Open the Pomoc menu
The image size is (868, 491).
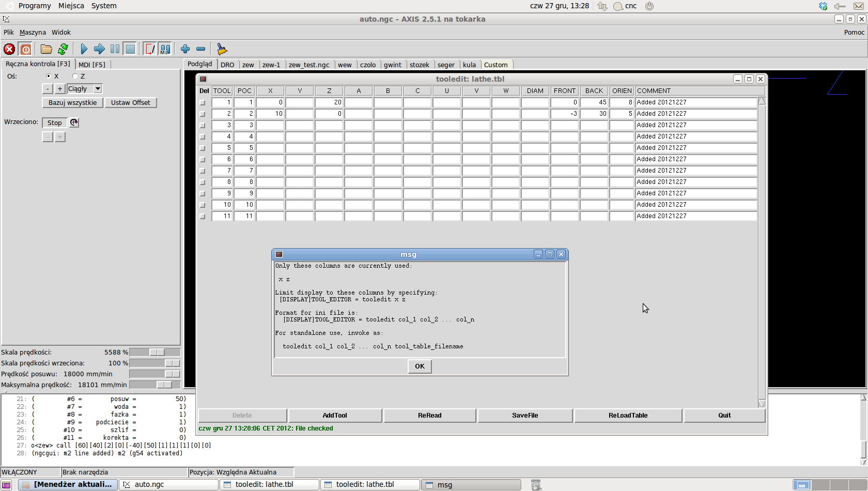[854, 32]
